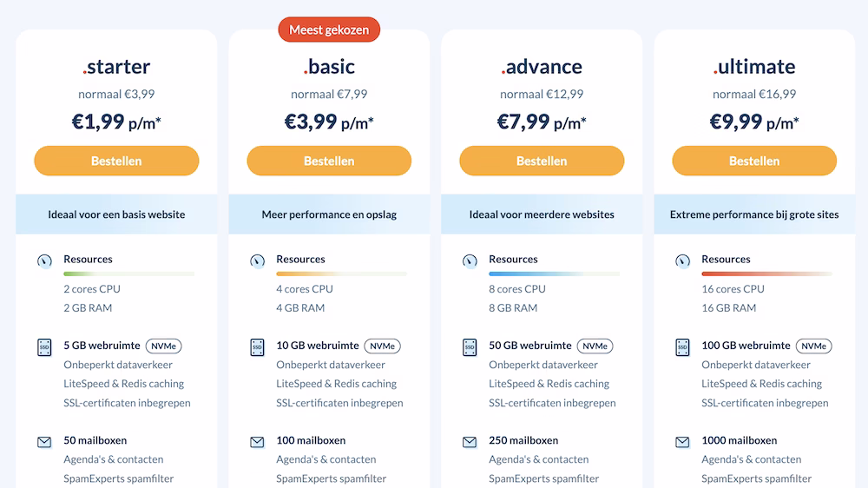The image size is (868, 488).
Task: Order the starter plan with Bestellen
Action: (116, 161)
